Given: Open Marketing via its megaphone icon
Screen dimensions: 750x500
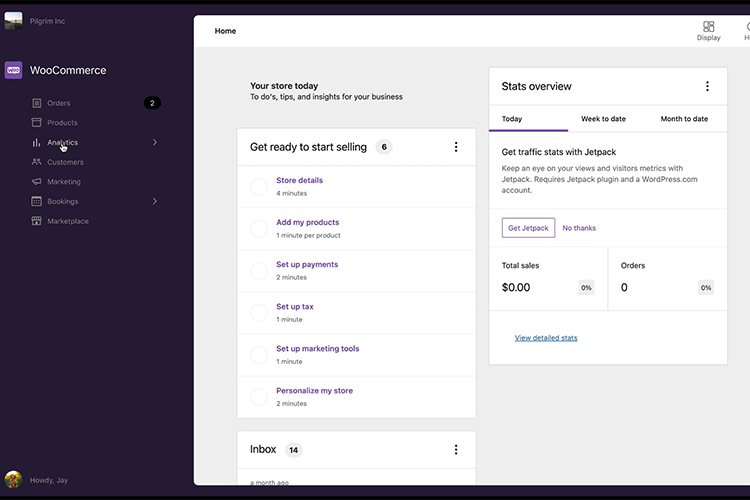Looking at the screenshot, I should [x=37, y=182].
